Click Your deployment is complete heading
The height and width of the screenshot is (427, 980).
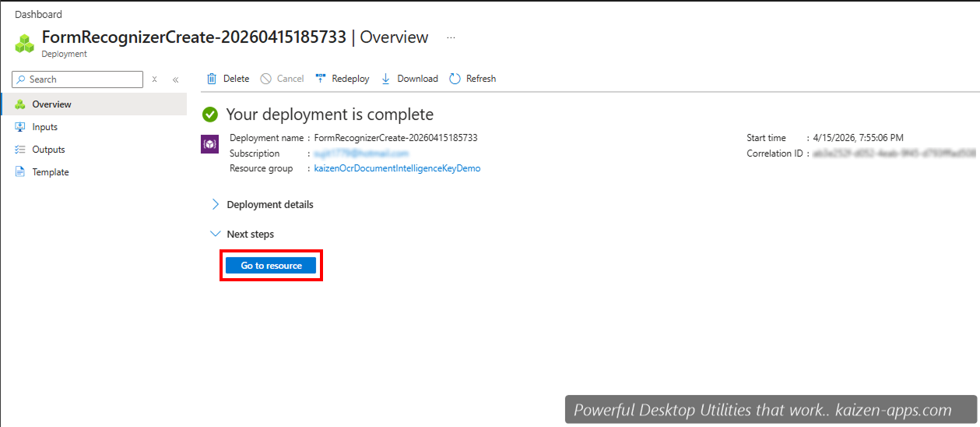click(329, 115)
